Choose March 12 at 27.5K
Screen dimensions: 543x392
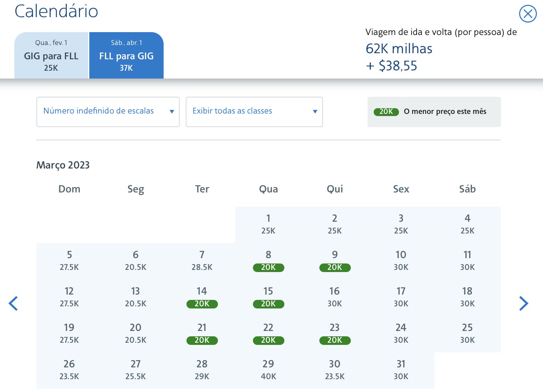tap(69, 298)
